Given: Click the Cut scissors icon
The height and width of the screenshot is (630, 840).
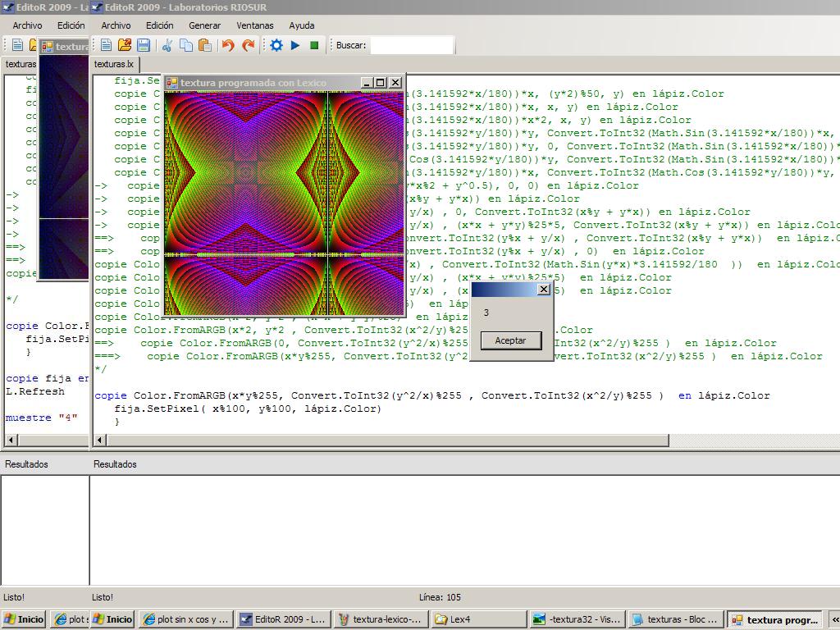Looking at the screenshot, I should (167, 45).
